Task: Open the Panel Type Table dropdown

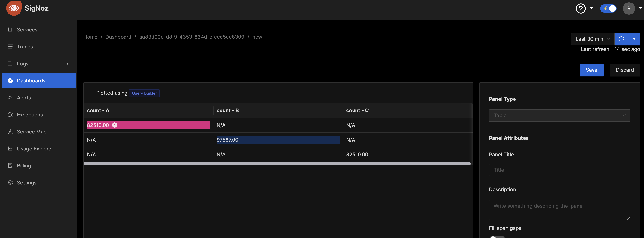Action: [x=559, y=116]
